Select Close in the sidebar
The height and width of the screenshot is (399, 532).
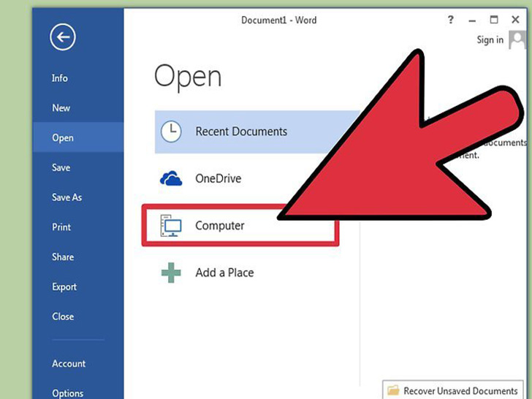pyautogui.click(x=63, y=316)
